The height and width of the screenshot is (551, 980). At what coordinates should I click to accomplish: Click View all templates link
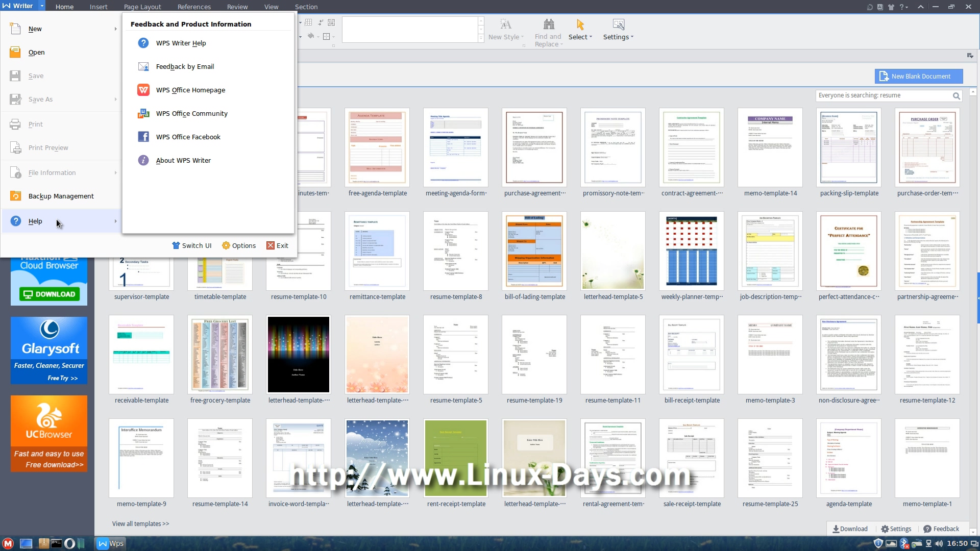pos(140,523)
